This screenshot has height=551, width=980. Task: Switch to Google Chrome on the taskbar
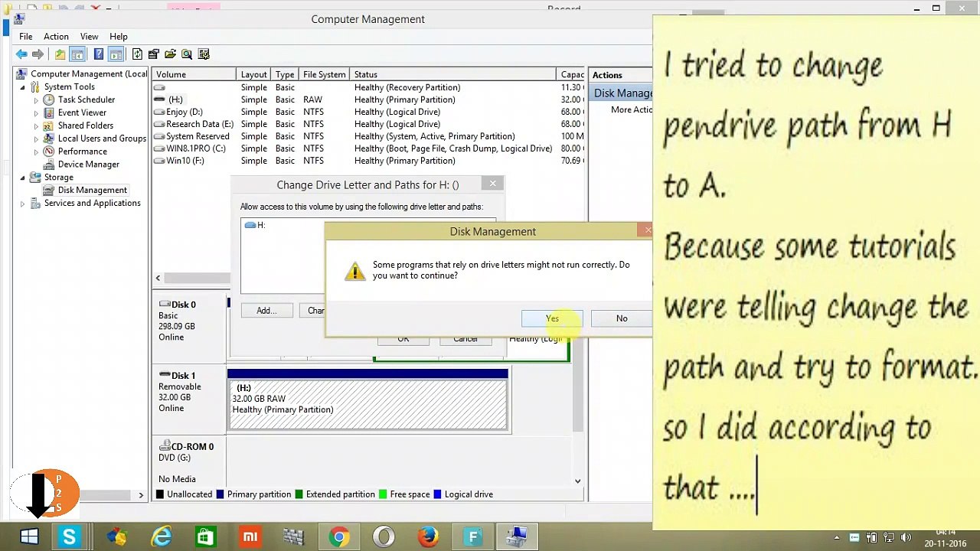click(338, 537)
